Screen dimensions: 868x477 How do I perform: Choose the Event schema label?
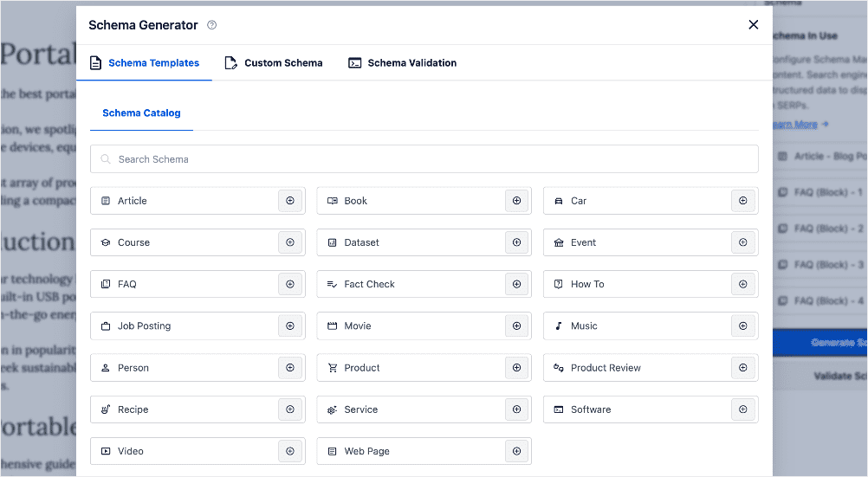click(x=584, y=242)
